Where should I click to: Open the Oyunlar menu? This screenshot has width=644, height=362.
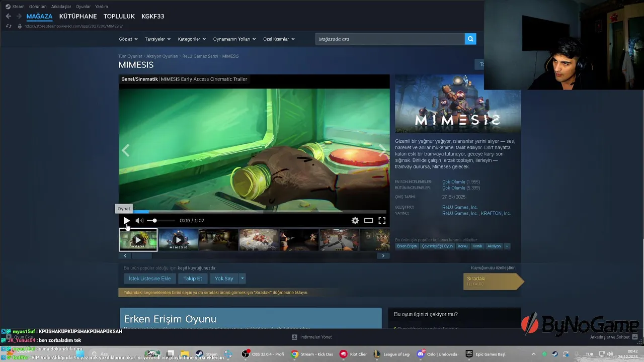click(x=84, y=7)
